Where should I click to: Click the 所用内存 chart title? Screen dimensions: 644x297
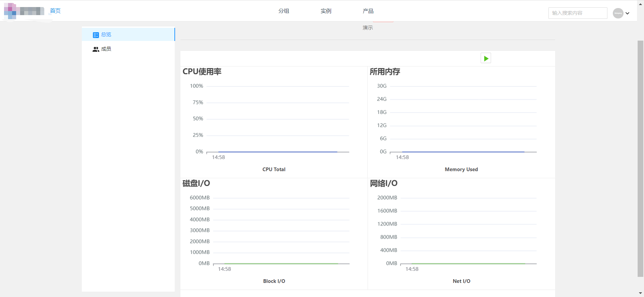click(x=385, y=71)
